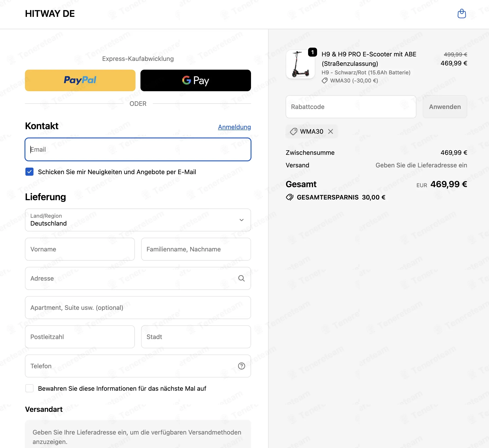Screen dimensions: 489x448
Task: Click the Rabattcode input field
Action: tap(351, 107)
